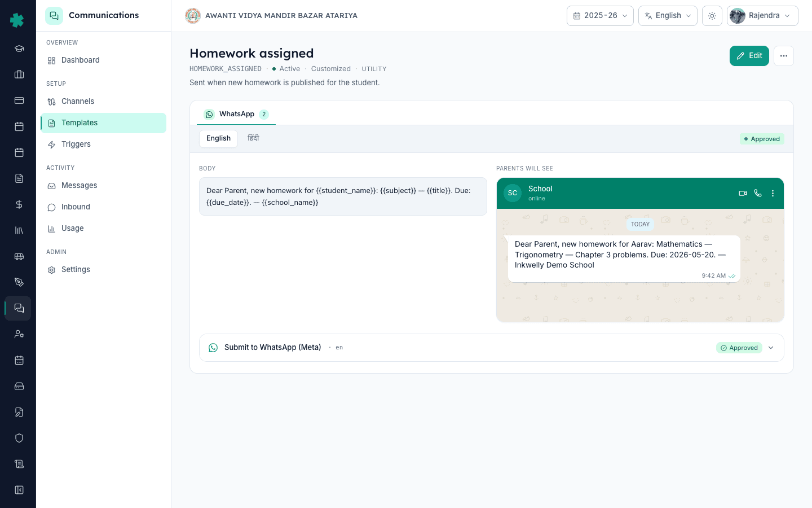Click the HOMEWORK_ASSIGNED code text
812x508 pixels.
pos(226,69)
